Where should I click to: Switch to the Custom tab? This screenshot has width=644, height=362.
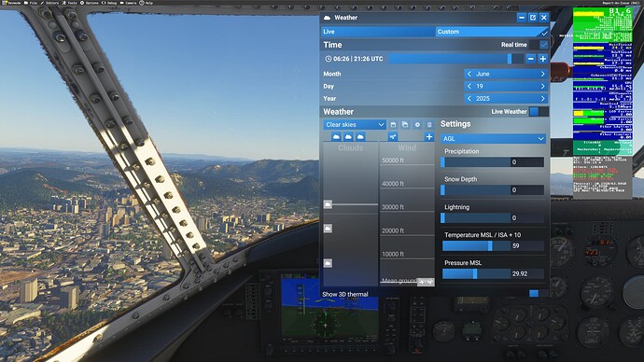click(x=491, y=32)
